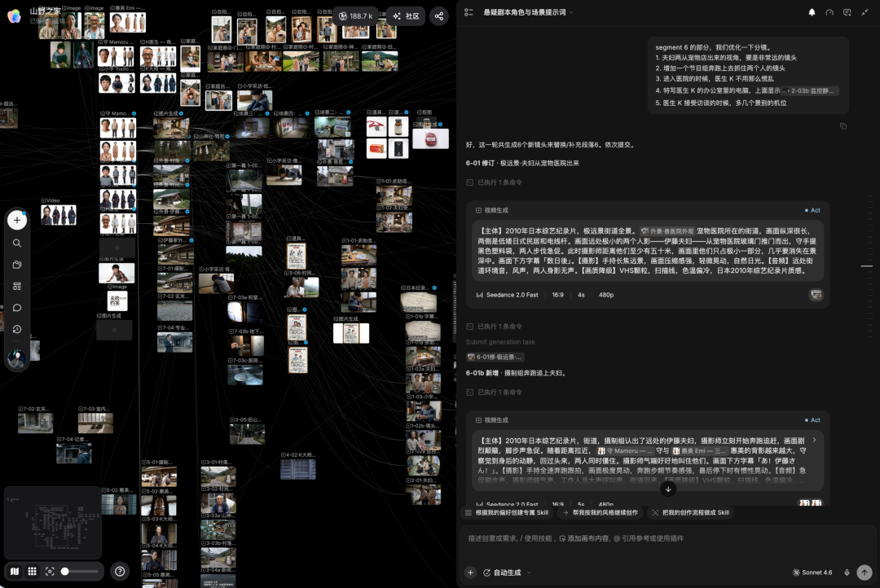Open the 自动生成 mode dropdown
This screenshot has height=588, width=880.
point(507,573)
